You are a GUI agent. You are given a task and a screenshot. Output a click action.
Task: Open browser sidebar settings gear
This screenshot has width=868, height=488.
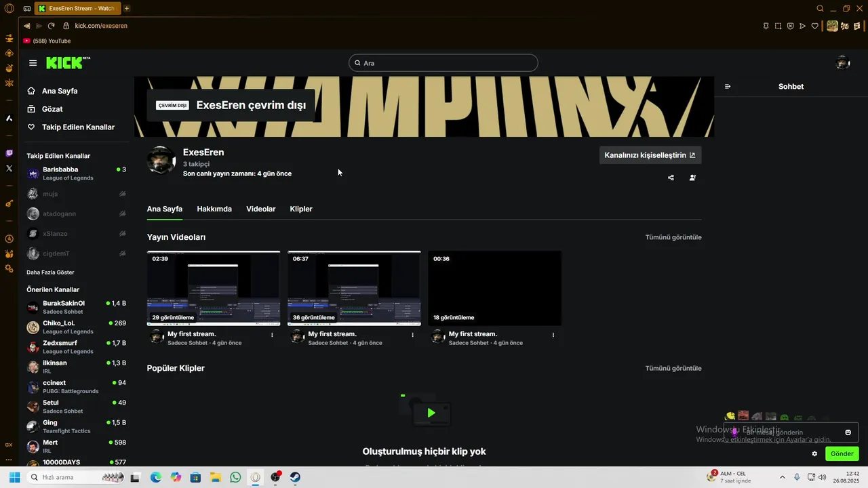click(x=9, y=269)
